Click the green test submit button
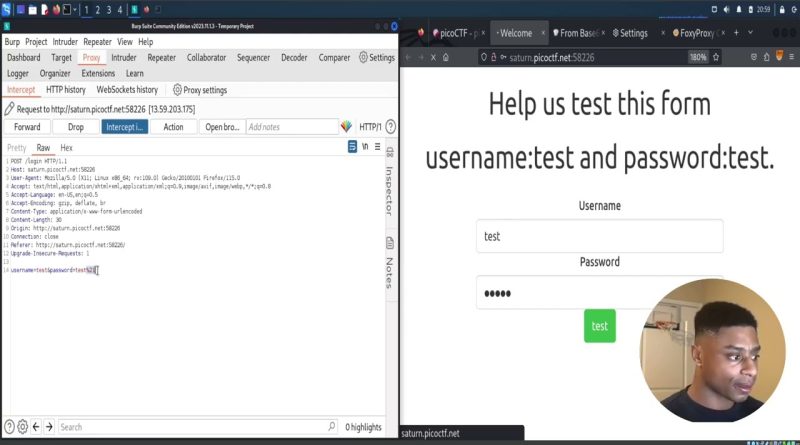Screen dimensions: 800x445 coord(599,326)
